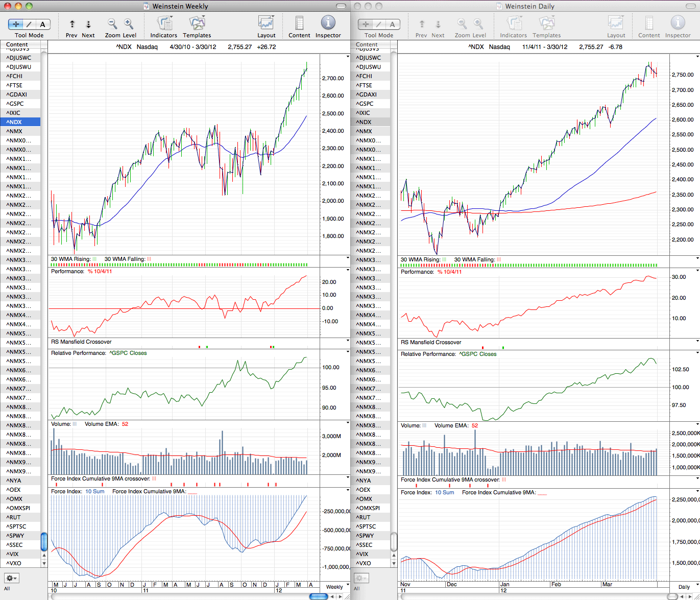Select ^GSPC in the Weekly content list
Image resolution: width=700 pixels, height=600 pixels.
(20, 104)
